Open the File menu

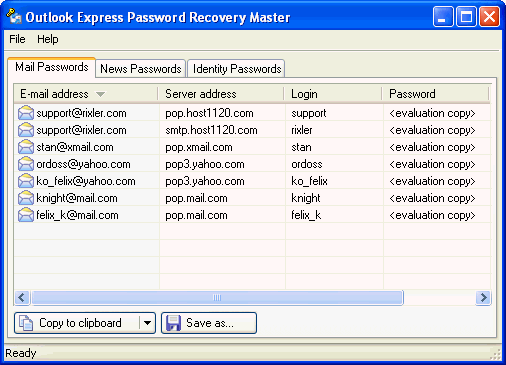tap(17, 39)
